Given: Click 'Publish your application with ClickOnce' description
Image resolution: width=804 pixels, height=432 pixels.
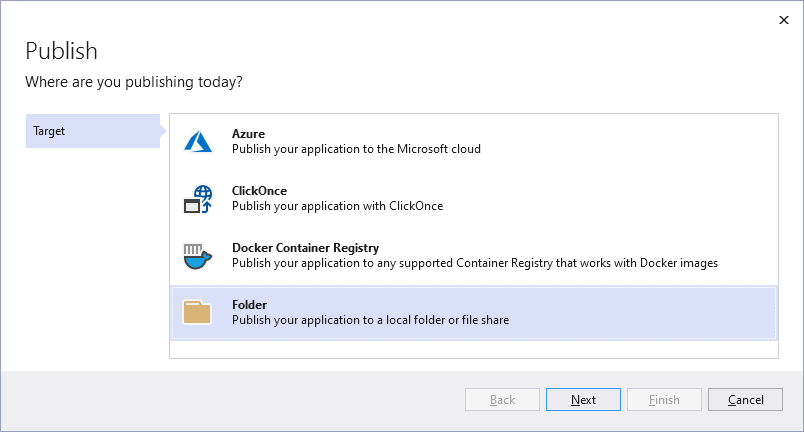Looking at the screenshot, I should coord(337,206).
